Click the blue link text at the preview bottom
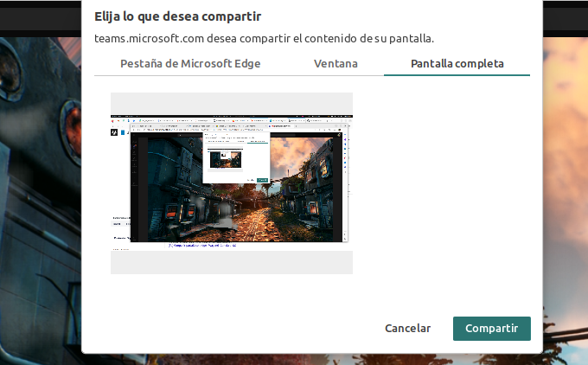Screen dimensions: 588x365 [x=201, y=246]
